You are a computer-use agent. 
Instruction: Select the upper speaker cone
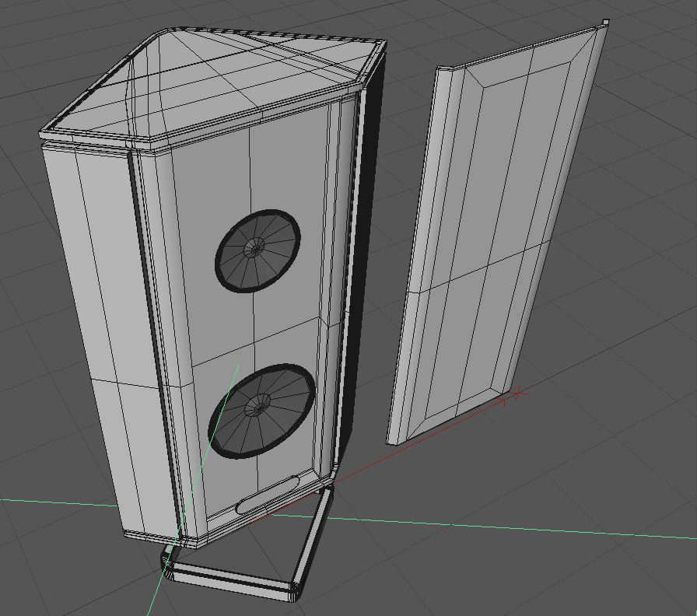click(x=257, y=251)
